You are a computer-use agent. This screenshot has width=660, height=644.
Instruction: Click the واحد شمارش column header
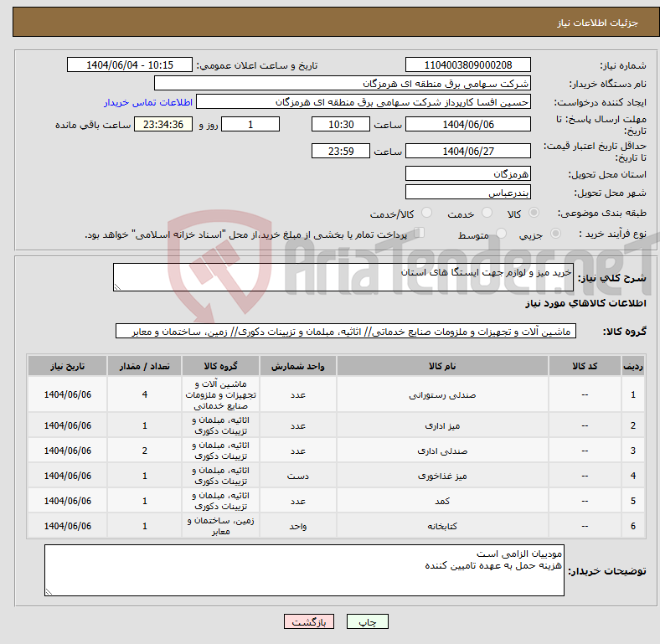click(298, 366)
